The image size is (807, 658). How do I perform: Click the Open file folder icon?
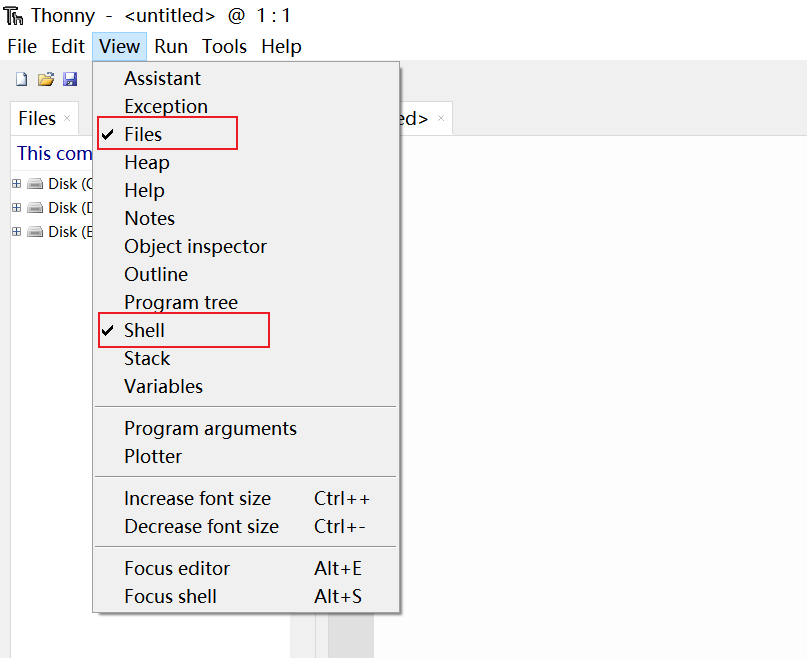(45, 79)
